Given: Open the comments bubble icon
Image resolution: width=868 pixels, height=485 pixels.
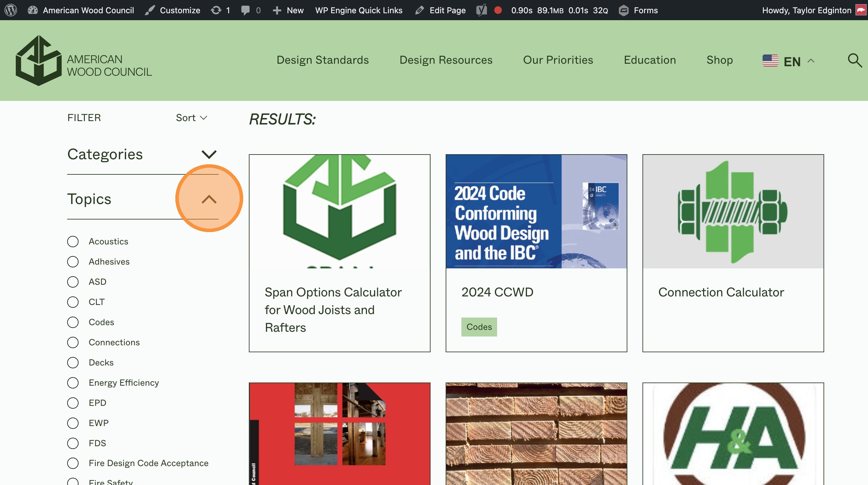Looking at the screenshot, I should pyautogui.click(x=246, y=10).
